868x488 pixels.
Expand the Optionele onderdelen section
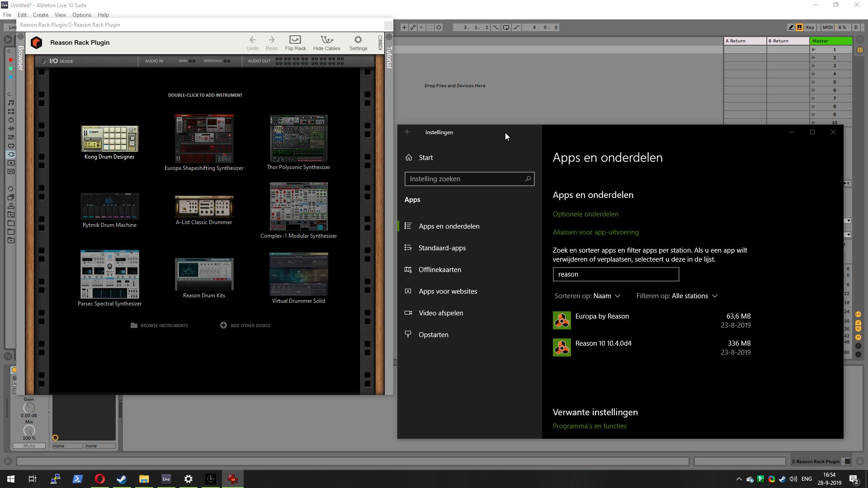point(585,214)
